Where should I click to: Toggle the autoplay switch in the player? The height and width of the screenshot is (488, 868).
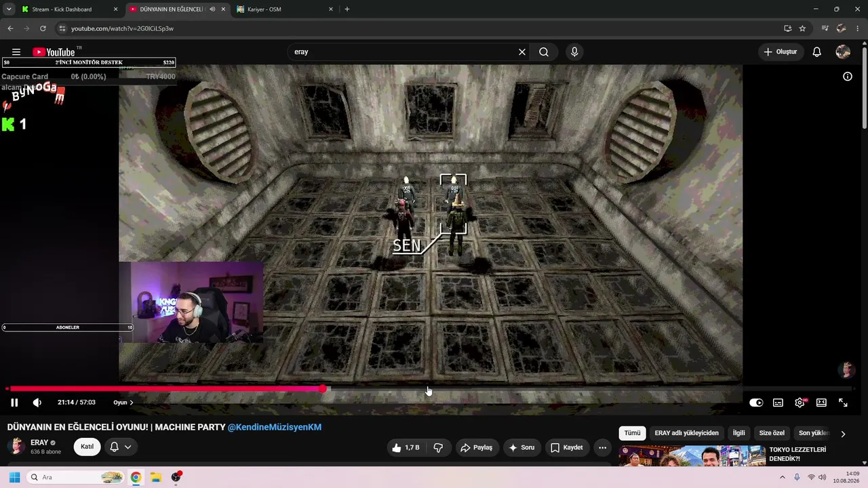(x=756, y=403)
